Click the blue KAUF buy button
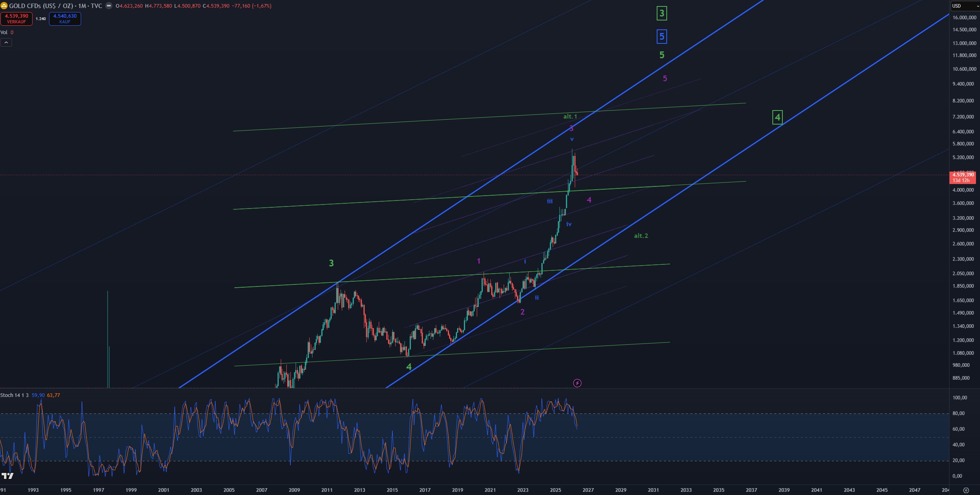The height and width of the screenshot is (495, 980). (x=65, y=19)
